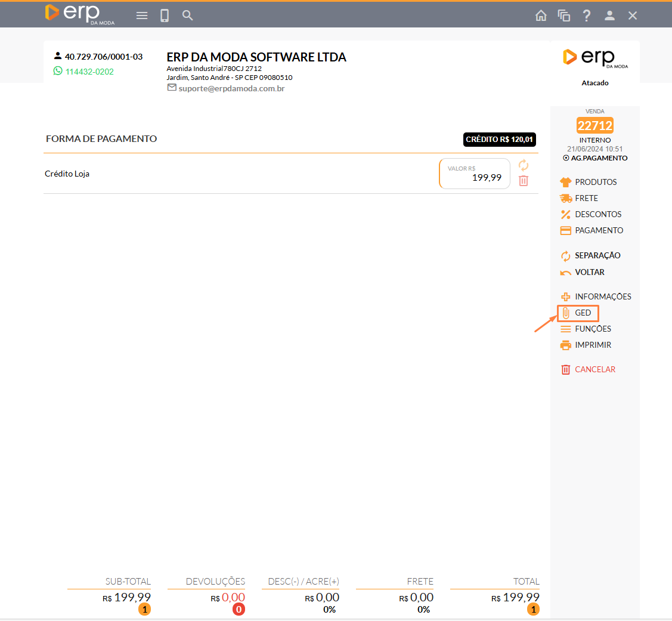
Task: Select DESCONTOS from the side menu
Action: tap(597, 214)
